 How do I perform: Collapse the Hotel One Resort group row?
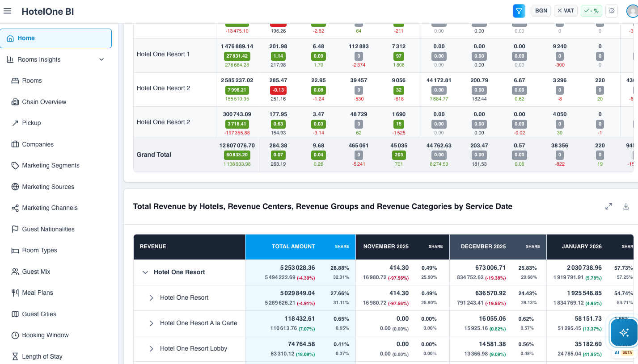click(x=145, y=272)
